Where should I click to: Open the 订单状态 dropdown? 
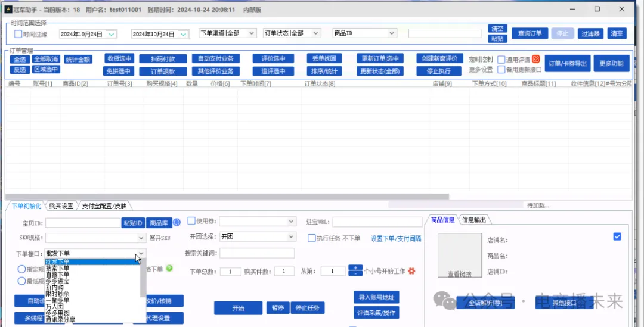[x=315, y=33]
